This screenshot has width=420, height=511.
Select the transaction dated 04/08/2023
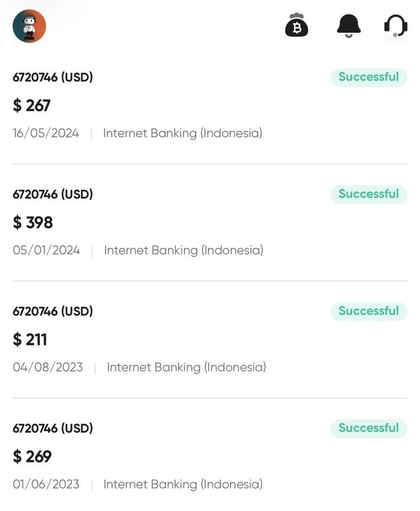coord(48,367)
